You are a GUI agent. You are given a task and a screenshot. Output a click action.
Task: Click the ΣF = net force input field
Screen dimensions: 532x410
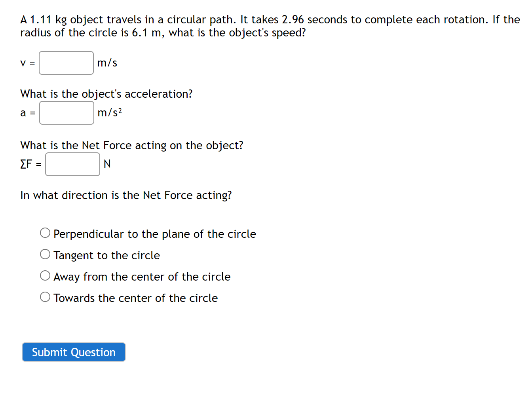(x=72, y=164)
